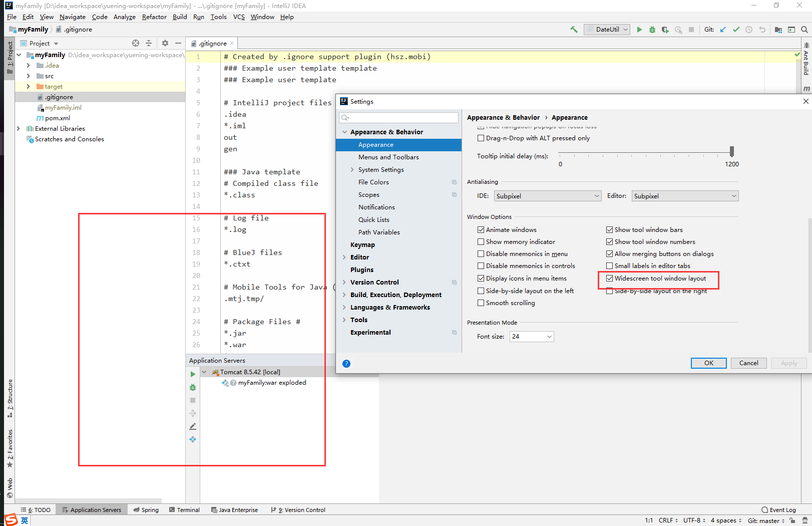Open the Editor antialiasing dropdown
The height and width of the screenshot is (526, 812).
pos(685,196)
